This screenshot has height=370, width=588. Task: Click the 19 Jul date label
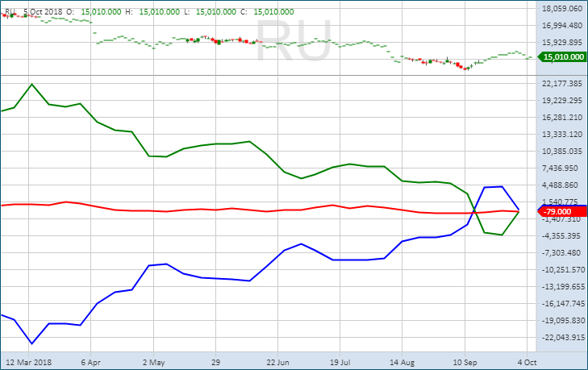(x=340, y=363)
